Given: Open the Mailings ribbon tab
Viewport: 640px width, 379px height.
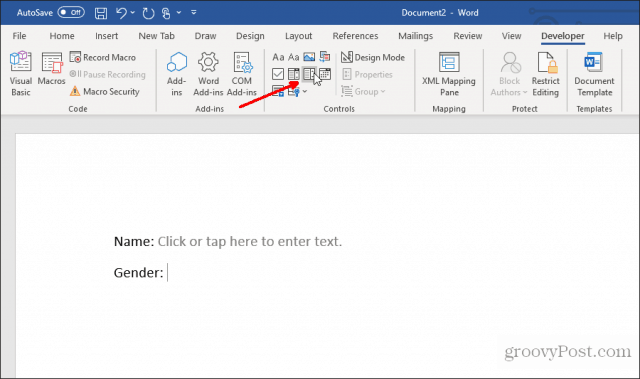Looking at the screenshot, I should (x=416, y=36).
